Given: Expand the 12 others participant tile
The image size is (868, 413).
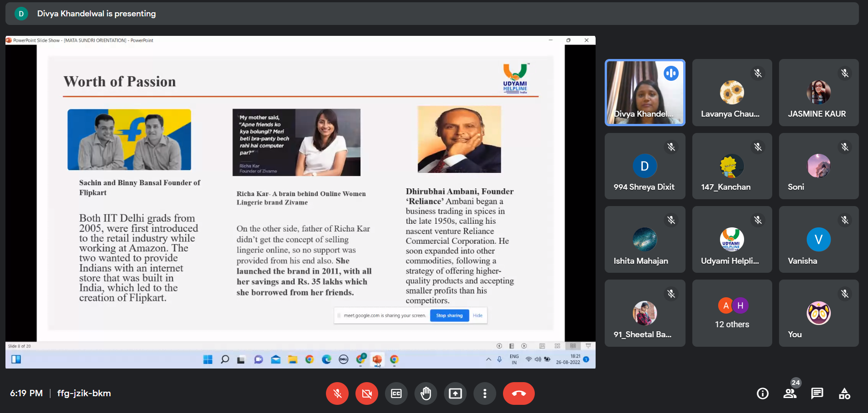Looking at the screenshot, I should tap(732, 313).
